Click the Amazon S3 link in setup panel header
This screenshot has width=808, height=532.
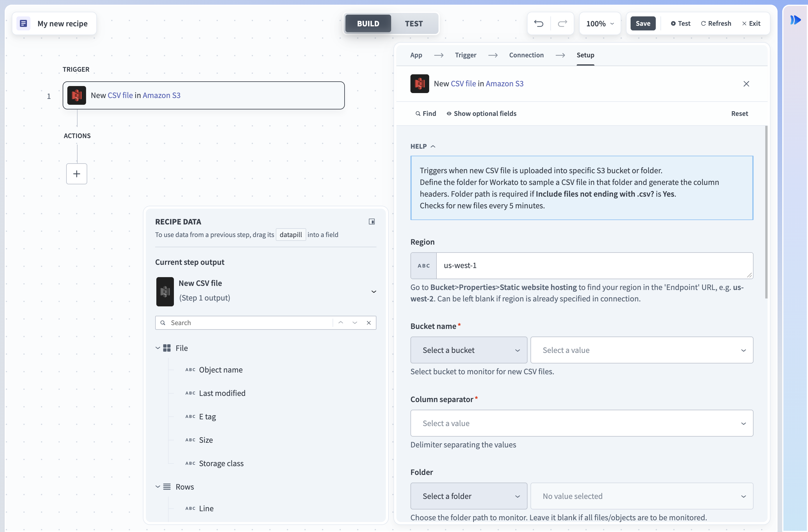click(x=504, y=83)
